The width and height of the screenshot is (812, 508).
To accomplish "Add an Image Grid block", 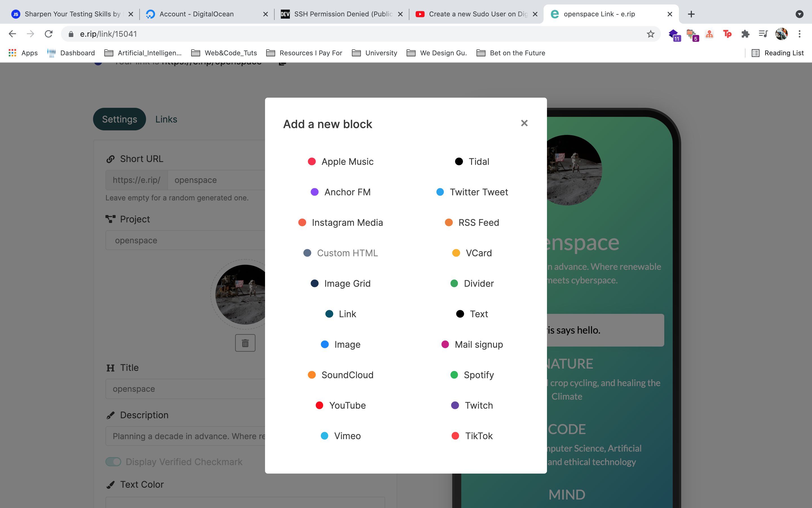I will (x=341, y=284).
